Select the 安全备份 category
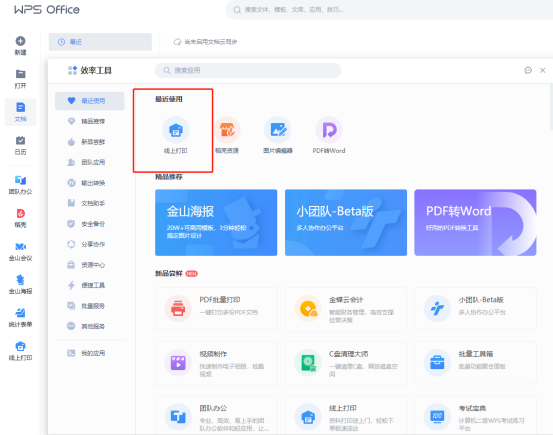The width and height of the screenshot is (553, 435). (90, 224)
